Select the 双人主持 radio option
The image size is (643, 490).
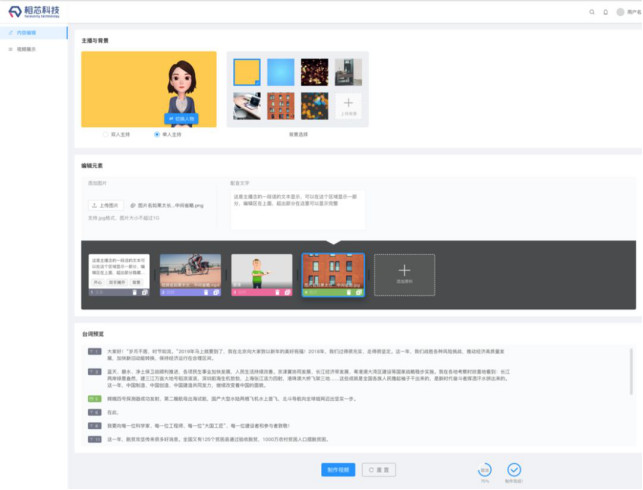(116, 134)
